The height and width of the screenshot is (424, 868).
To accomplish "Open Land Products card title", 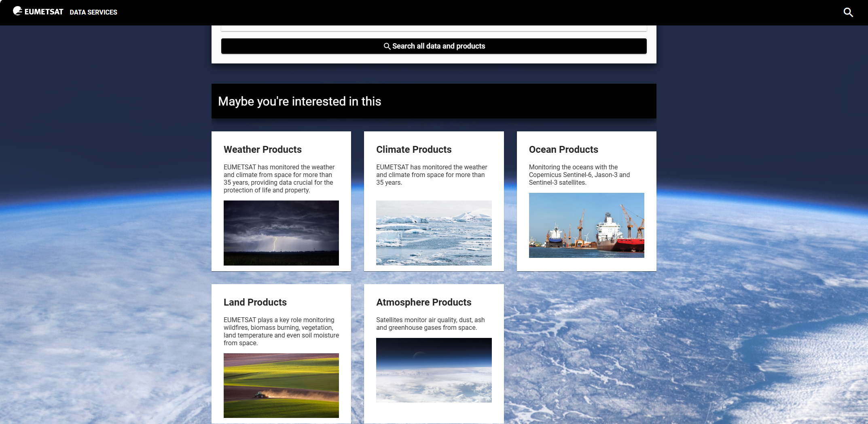I will (255, 302).
